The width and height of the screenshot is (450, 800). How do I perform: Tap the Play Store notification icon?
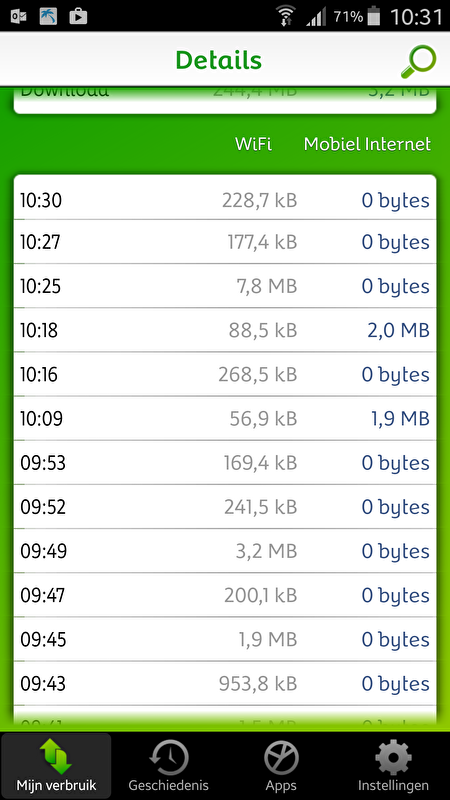78,16
